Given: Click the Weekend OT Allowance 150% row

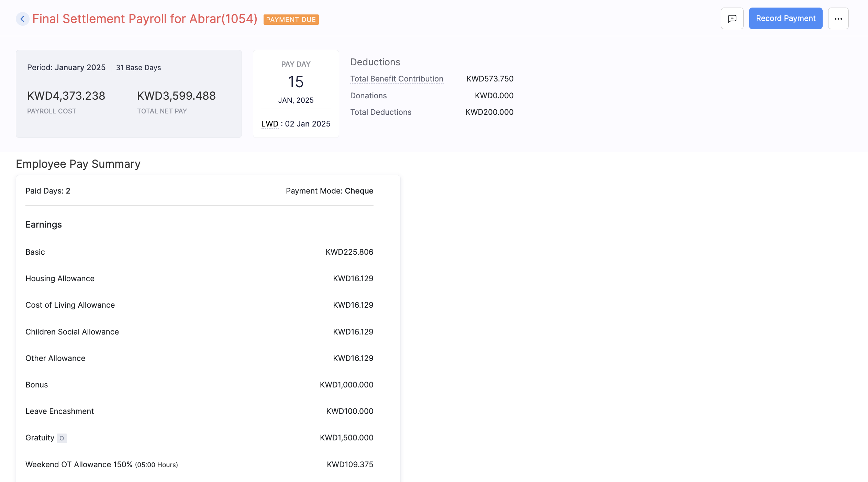Looking at the screenshot, I should tap(79, 464).
